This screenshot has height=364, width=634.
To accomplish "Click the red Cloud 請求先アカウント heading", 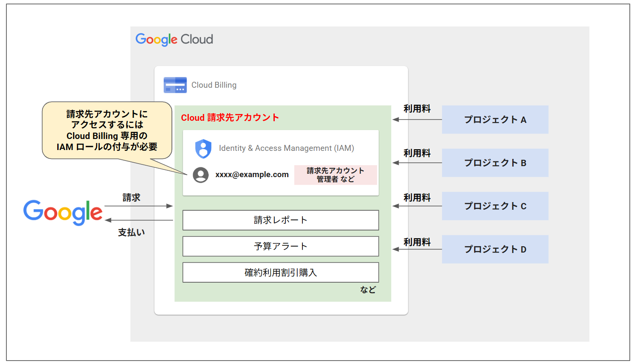I will (x=230, y=118).
